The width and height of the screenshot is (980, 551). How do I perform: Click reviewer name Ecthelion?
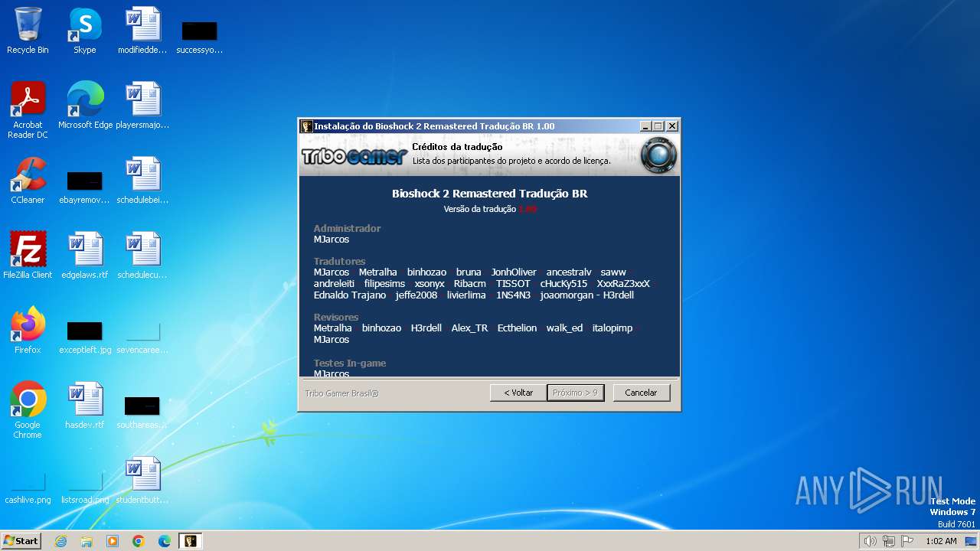tap(517, 328)
